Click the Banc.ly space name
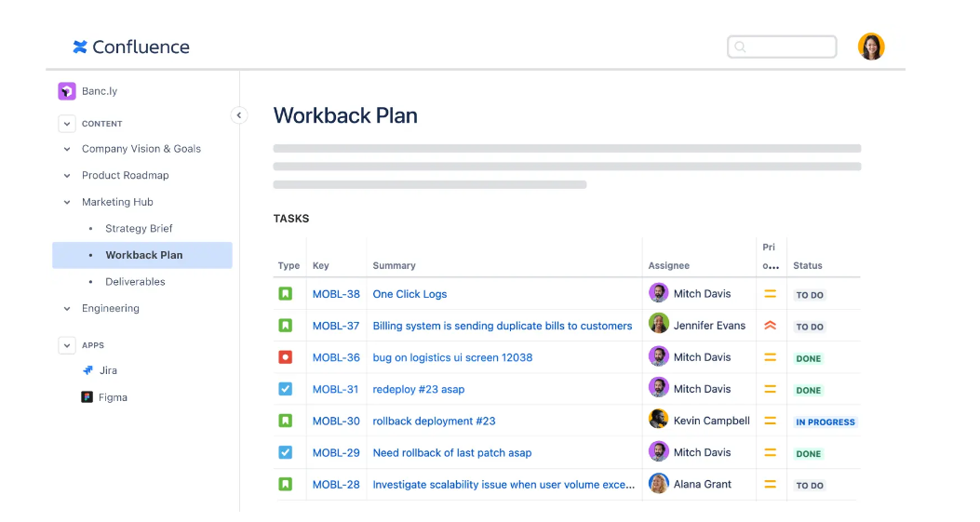This screenshot has width=980, height=522. pos(100,91)
